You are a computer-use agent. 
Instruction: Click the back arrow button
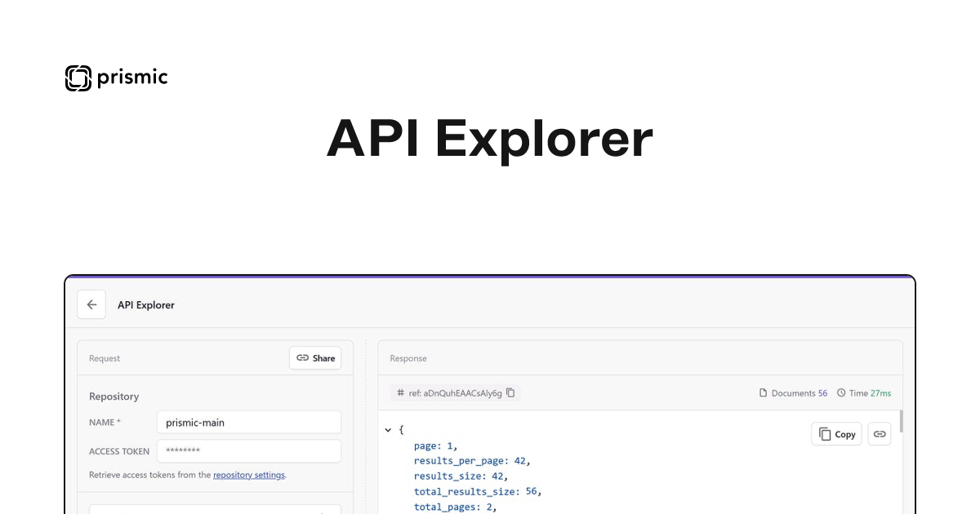[91, 305]
